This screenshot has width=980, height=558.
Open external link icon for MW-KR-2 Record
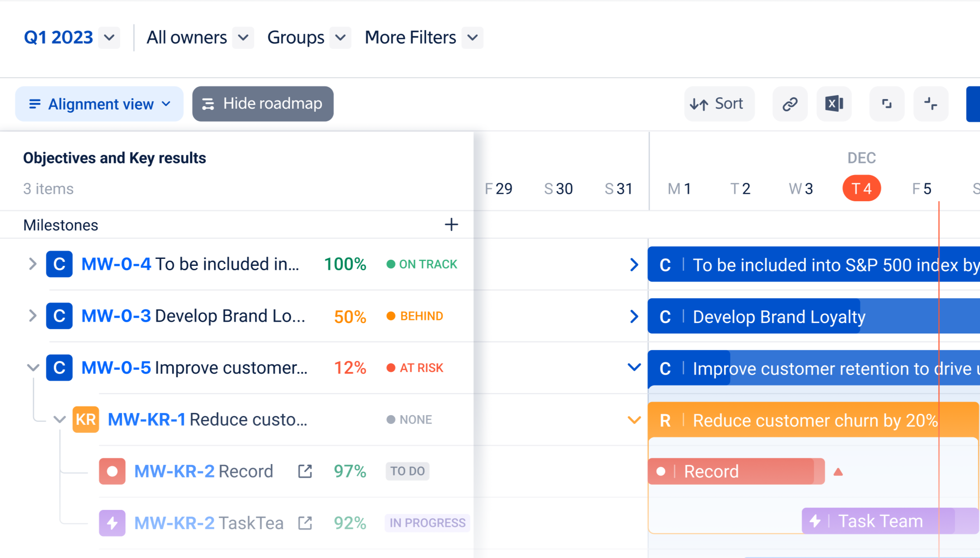point(305,471)
